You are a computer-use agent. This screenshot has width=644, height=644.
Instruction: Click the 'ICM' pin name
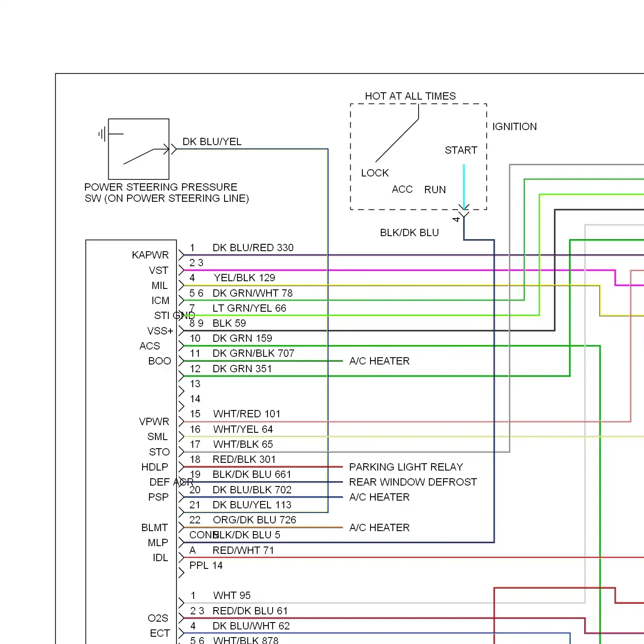[160, 301]
